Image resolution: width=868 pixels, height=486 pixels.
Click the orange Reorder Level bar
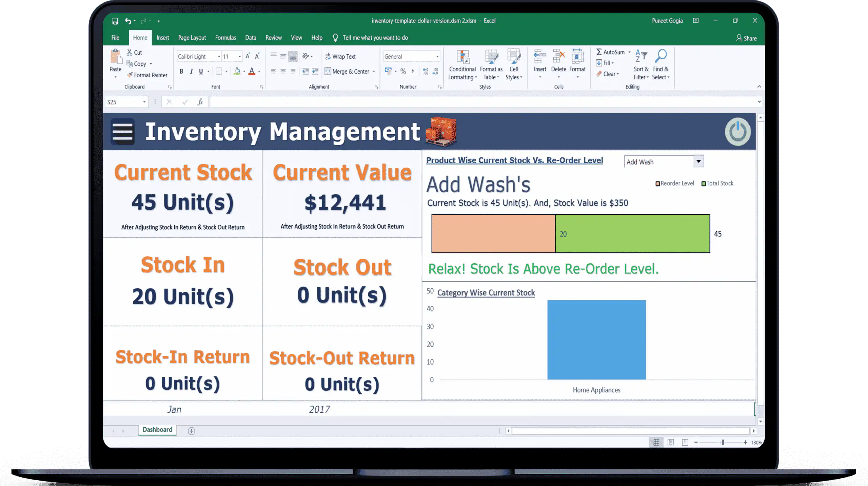coord(494,233)
